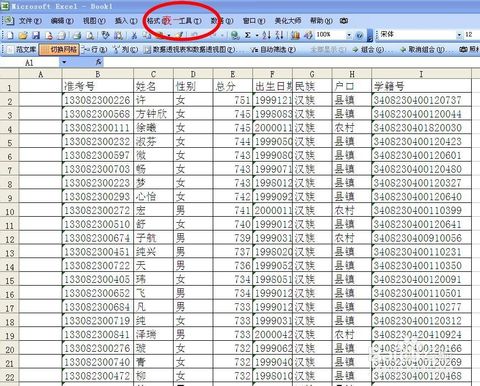Click the Print printer icon
Screen dimensions: 480x386
[x=77, y=35]
